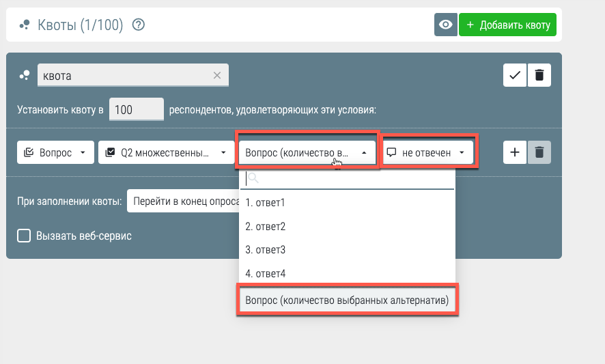Click the quota count field showing 100

coord(136,110)
